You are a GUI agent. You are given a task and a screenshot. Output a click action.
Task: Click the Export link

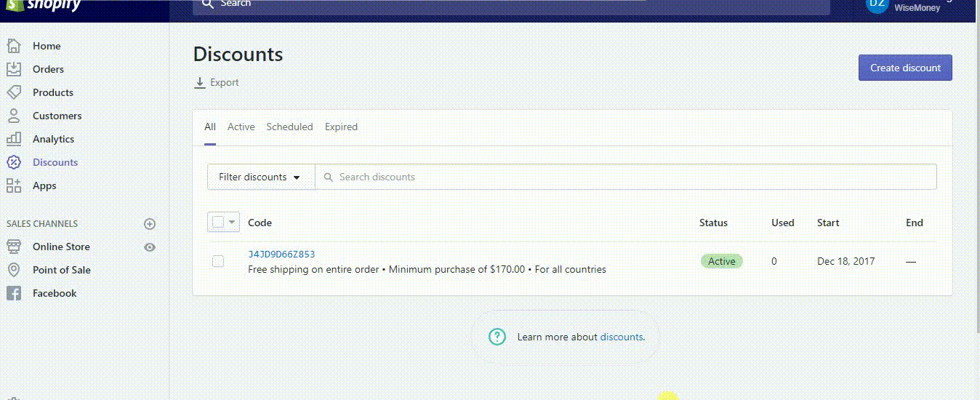click(224, 82)
